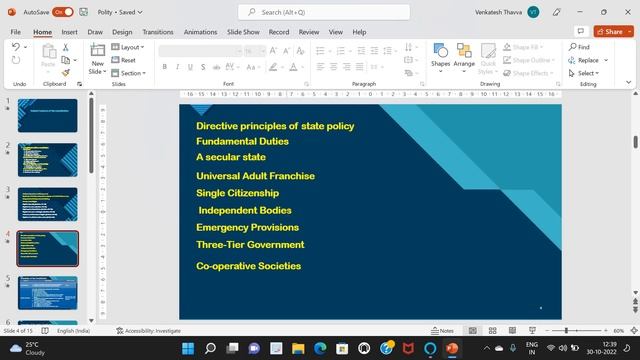Switch to Reading View
The height and width of the screenshot is (360, 640).
click(512, 331)
